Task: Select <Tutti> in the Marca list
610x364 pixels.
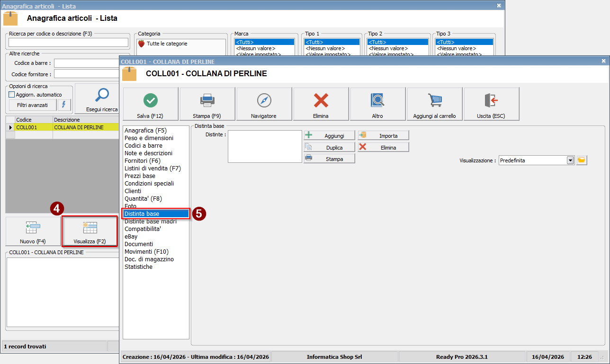Action: 264,42
